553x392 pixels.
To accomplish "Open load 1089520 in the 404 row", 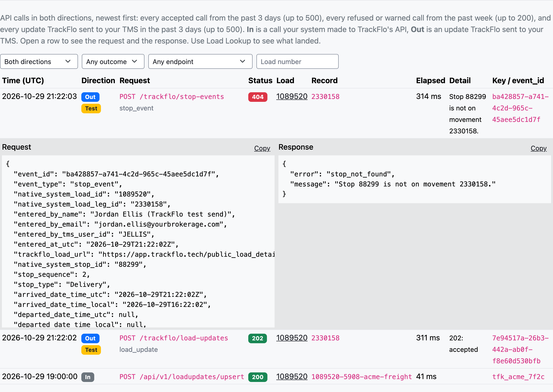I will coord(292,97).
